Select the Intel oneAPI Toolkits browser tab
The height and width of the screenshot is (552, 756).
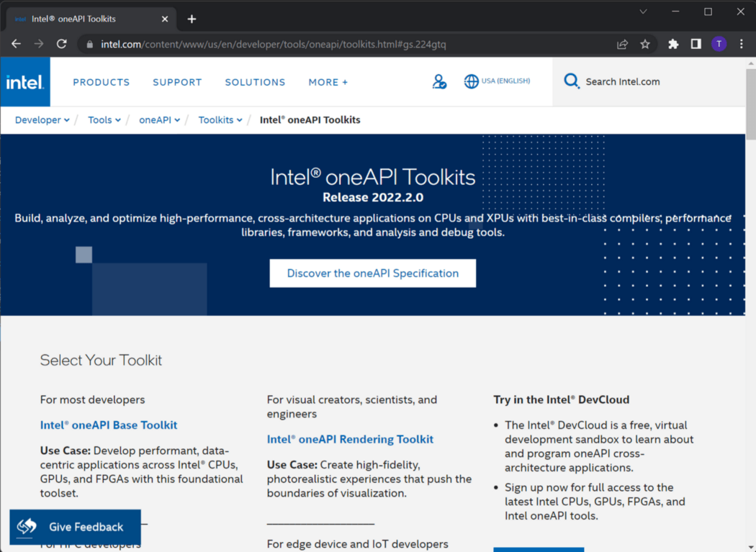(91, 19)
